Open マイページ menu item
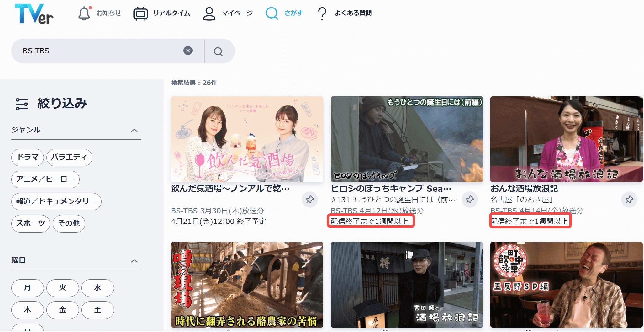Screen dimensions: 644x332 [x=237, y=13]
